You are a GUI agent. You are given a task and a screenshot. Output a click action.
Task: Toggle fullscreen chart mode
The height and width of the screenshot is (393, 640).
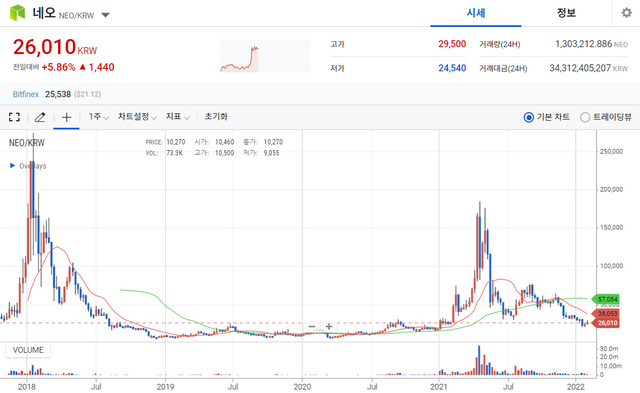pyautogui.click(x=14, y=118)
